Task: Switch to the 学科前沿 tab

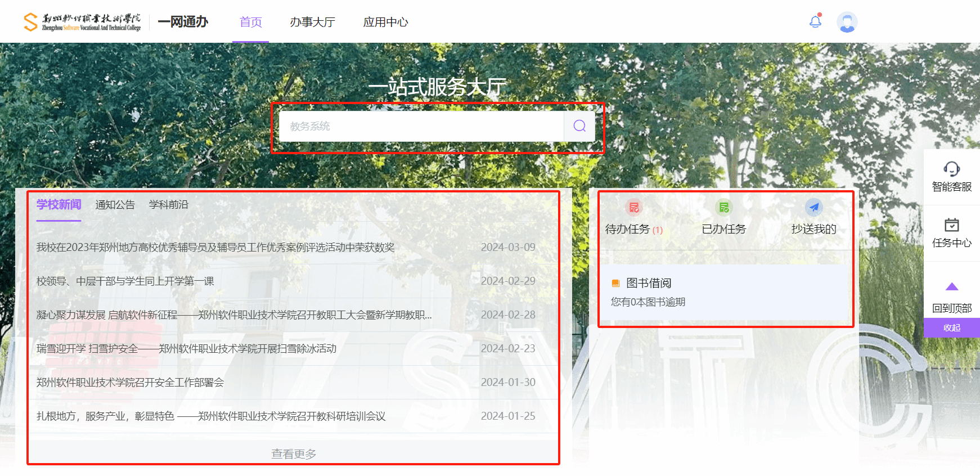Action: click(168, 205)
